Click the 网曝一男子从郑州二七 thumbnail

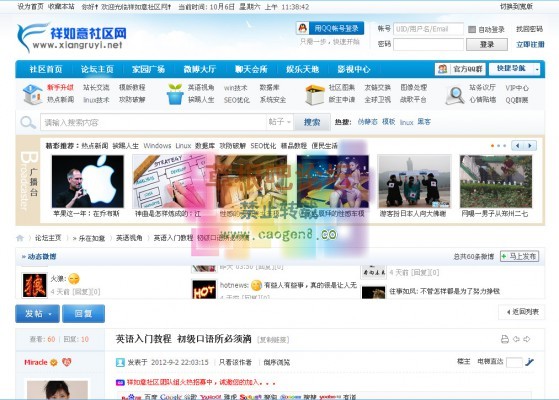point(496,181)
